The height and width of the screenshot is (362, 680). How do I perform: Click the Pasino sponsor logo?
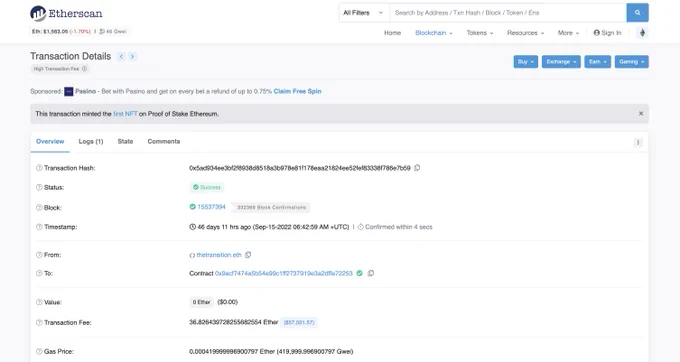69,91
